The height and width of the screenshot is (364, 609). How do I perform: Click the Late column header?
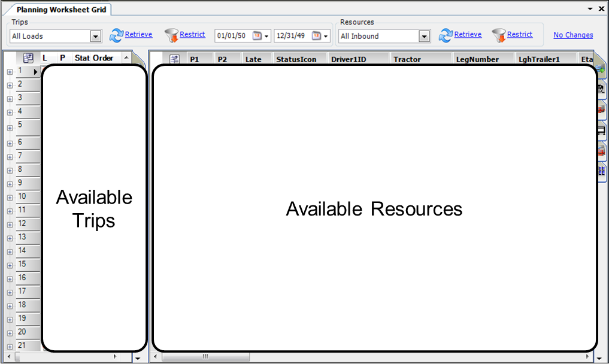pyautogui.click(x=257, y=59)
